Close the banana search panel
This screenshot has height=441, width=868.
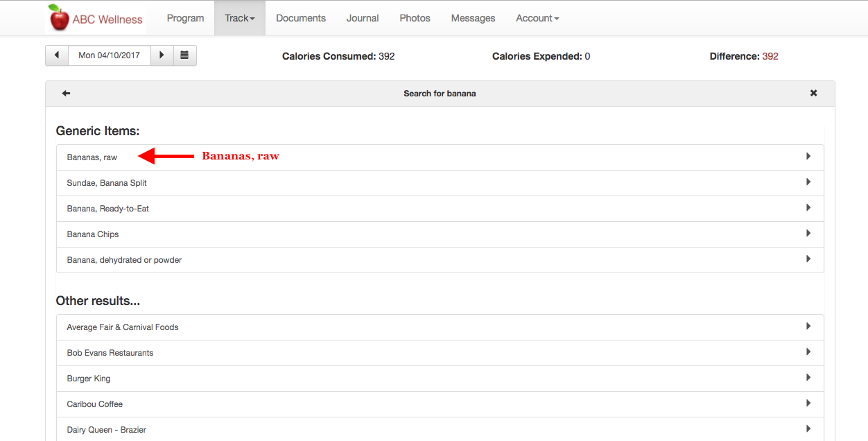click(813, 94)
